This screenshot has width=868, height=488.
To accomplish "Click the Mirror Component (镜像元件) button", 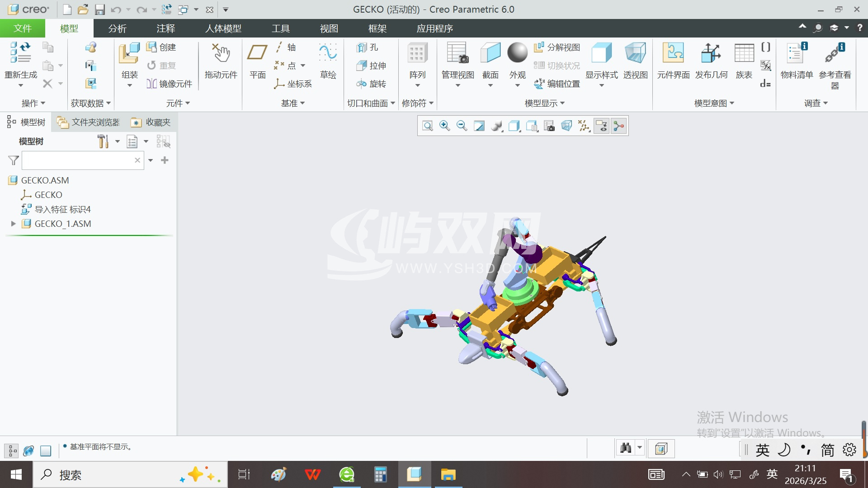I will tap(170, 84).
